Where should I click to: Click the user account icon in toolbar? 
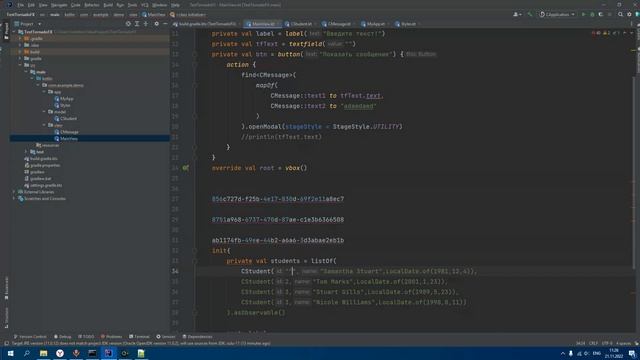(x=517, y=14)
